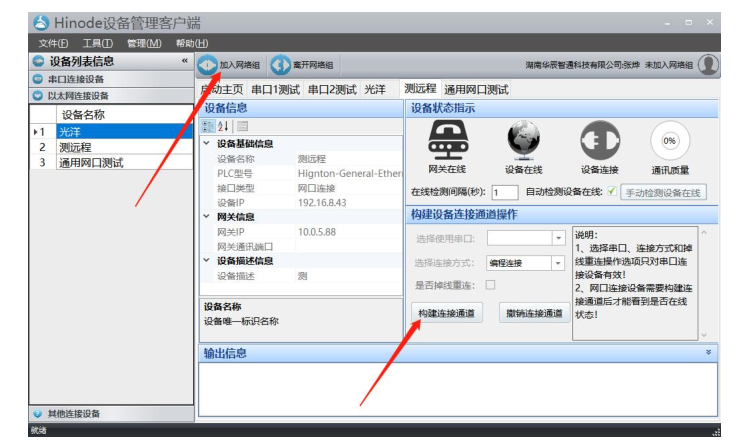753x448 pixels.
Task: Click the user avatar icon
Action: pos(708,65)
